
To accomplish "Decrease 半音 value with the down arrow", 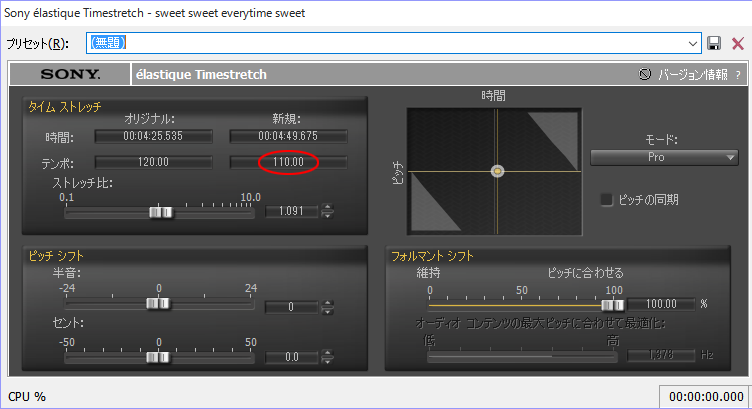I will 328,311.
